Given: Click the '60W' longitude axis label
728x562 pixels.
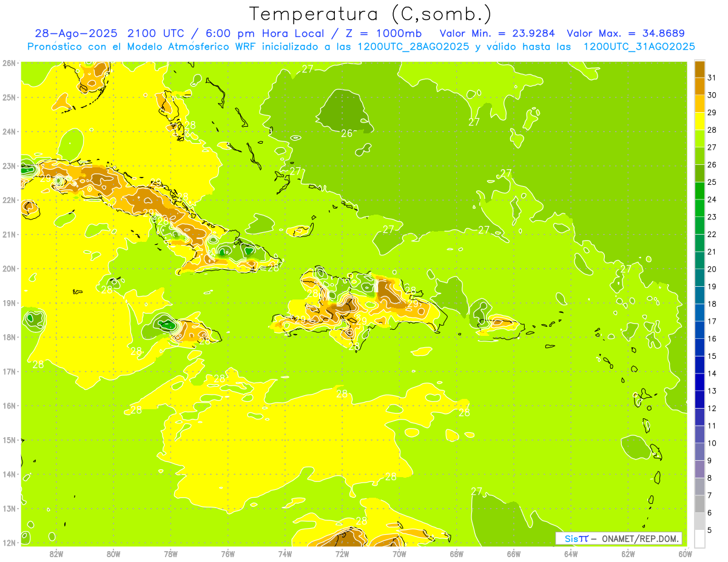Looking at the screenshot, I should (x=686, y=554).
